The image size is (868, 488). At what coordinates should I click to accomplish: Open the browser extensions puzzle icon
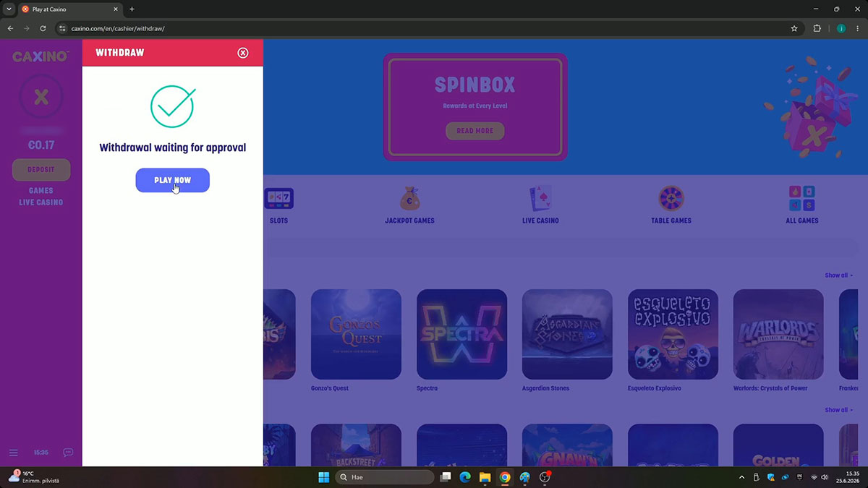coord(817,28)
